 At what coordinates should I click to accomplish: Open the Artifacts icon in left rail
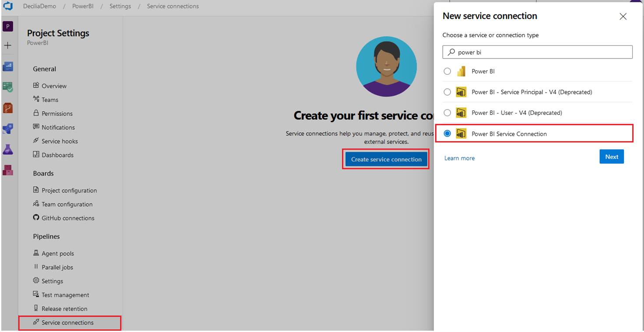[8, 169]
